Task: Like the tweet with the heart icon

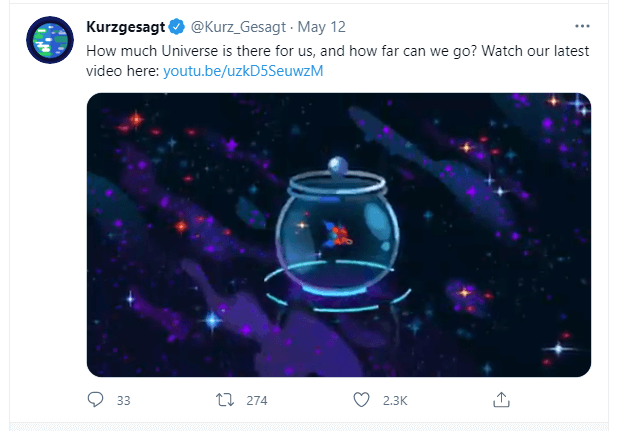Action: (361, 400)
